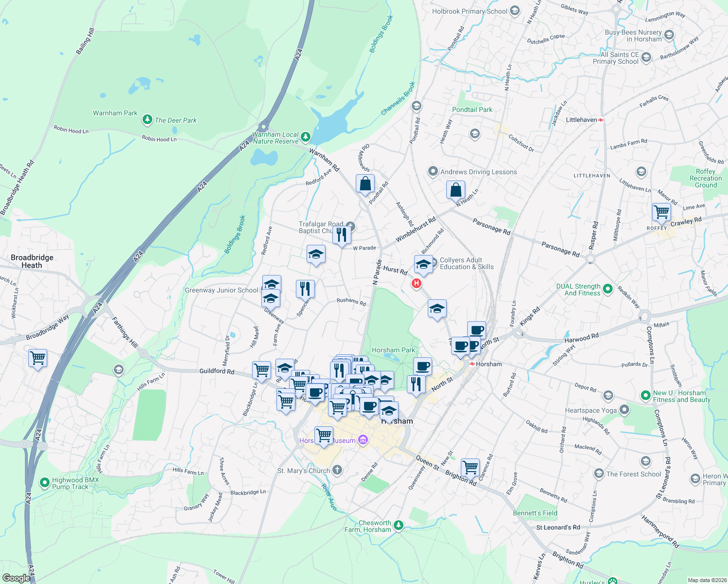
Task: Click the Andrews Driving Lessons label
Action: coord(478,172)
